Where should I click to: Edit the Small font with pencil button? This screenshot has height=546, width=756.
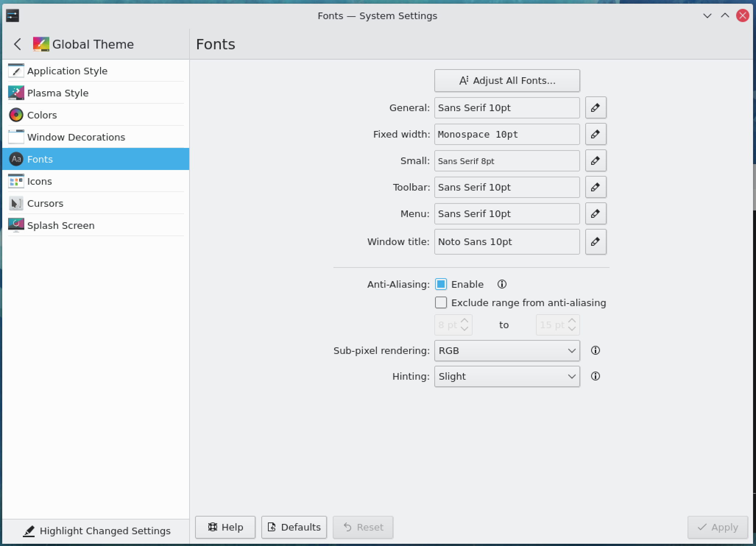[x=596, y=161]
